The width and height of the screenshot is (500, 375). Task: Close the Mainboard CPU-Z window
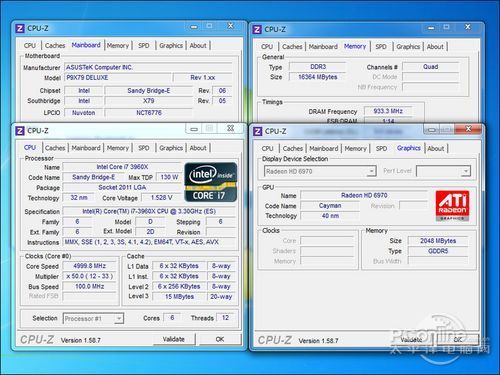click(x=230, y=26)
